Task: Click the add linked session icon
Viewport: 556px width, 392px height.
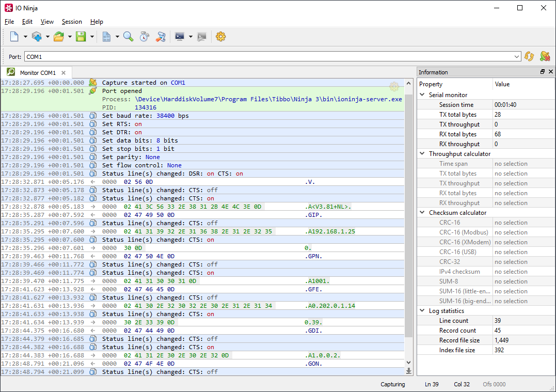Action: [37, 37]
